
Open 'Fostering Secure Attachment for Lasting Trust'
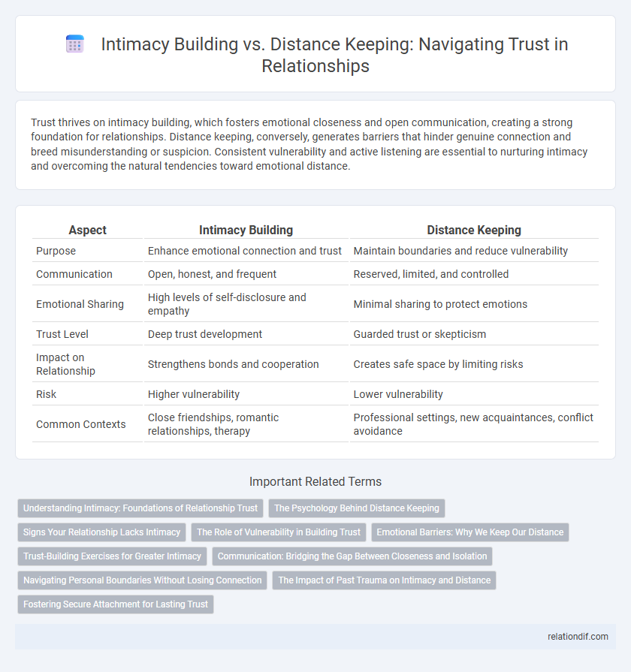(116, 604)
